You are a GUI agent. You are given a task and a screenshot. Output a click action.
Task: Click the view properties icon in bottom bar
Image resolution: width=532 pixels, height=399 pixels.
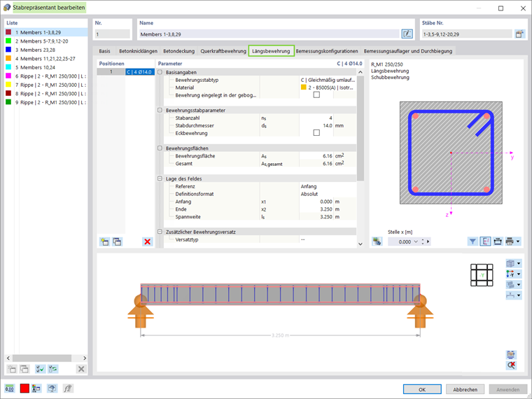click(36, 388)
